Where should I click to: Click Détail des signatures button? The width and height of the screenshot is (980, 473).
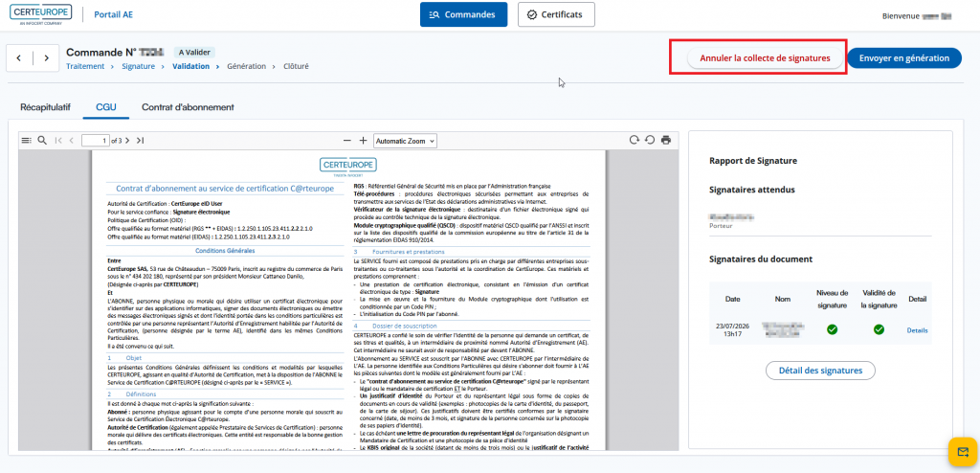[820, 371]
